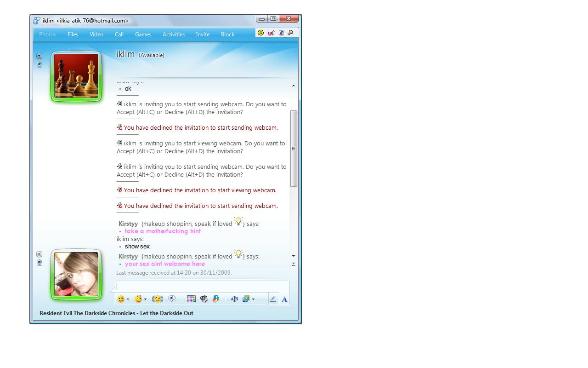Viewport: 588px width, 368px height.
Task: Send a nudge with the shaking smiley icon
Action: click(x=157, y=299)
